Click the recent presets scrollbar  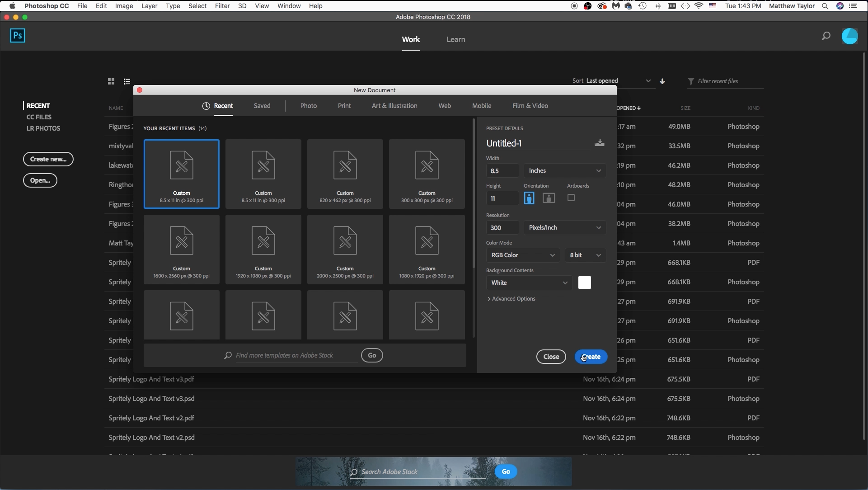474,193
